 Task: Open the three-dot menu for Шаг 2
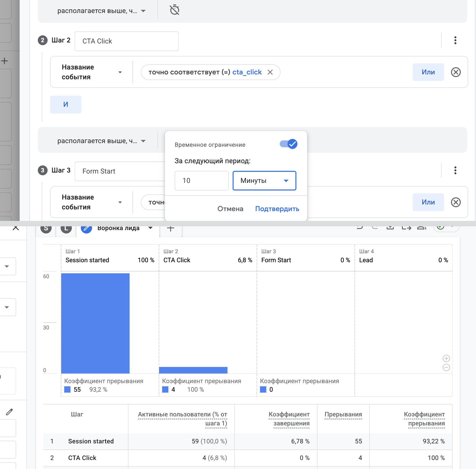point(455,40)
